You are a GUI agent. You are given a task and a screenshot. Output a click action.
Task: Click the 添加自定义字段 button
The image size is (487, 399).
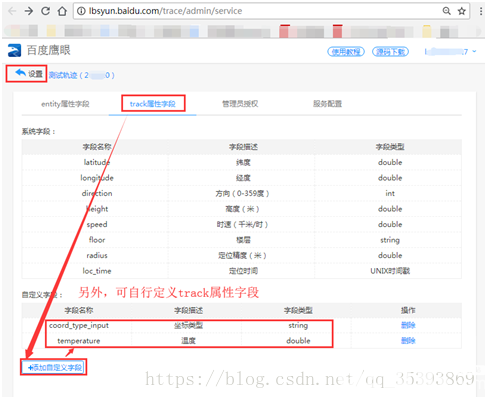53,367
